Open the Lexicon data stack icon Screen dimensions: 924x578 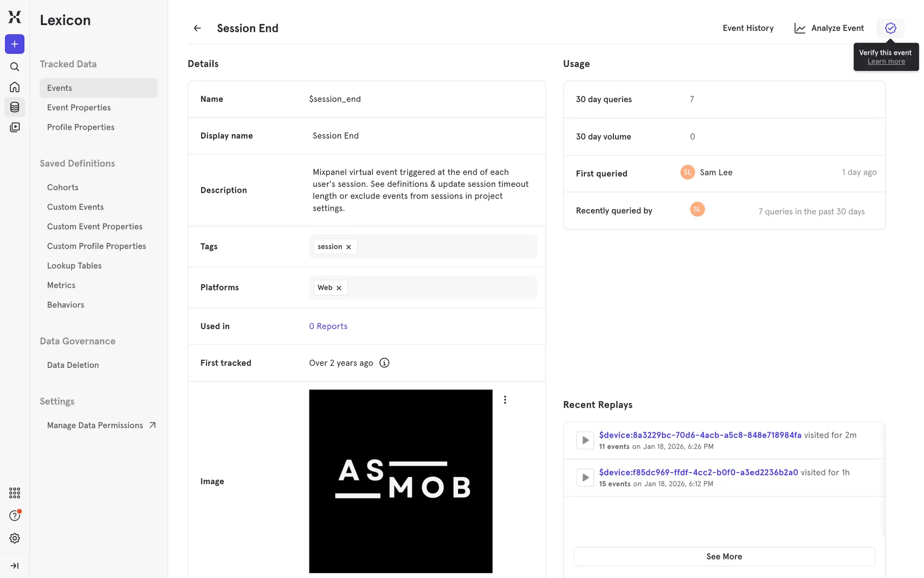[x=14, y=107]
